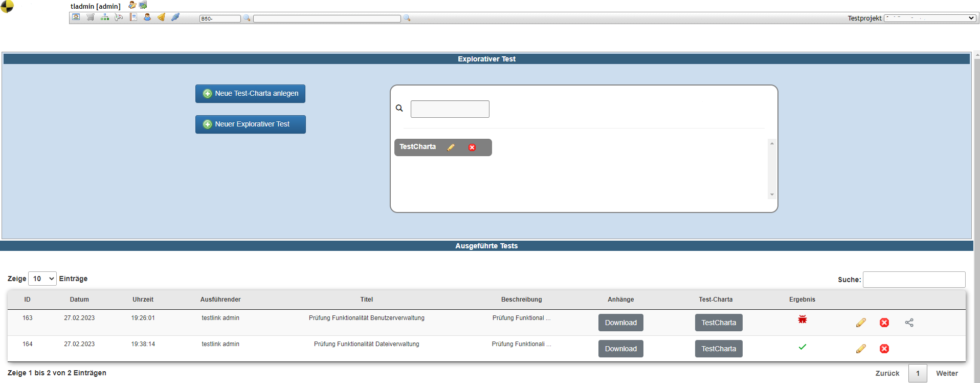Click the charta list scroll up arrow

(772, 143)
